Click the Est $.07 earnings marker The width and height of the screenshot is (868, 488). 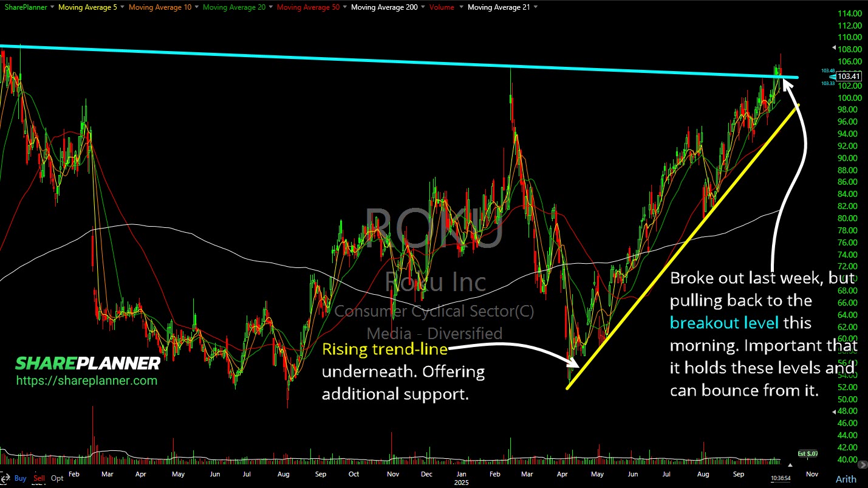(x=806, y=454)
